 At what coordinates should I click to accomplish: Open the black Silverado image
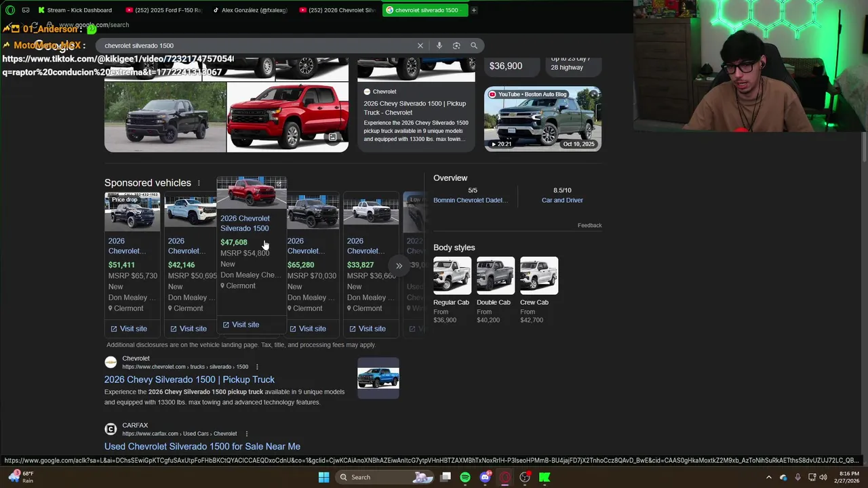click(165, 117)
